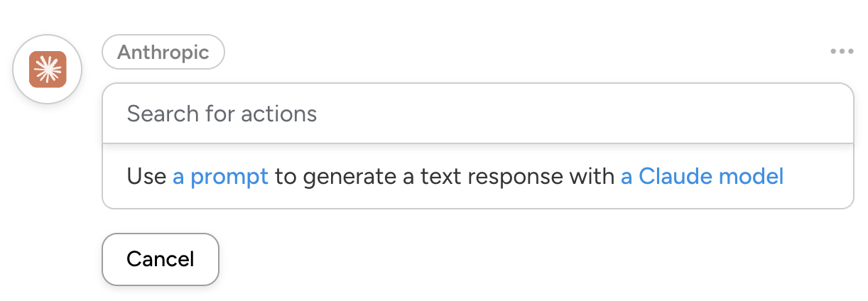Screen dimensions: 868x301
Task: Click the "Anthropic" pill label
Action: pyautogui.click(x=163, y=52)
